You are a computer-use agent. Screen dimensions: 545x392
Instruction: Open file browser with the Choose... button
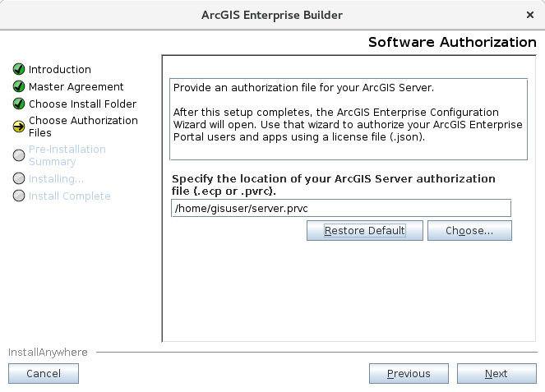tap(469, 231)
